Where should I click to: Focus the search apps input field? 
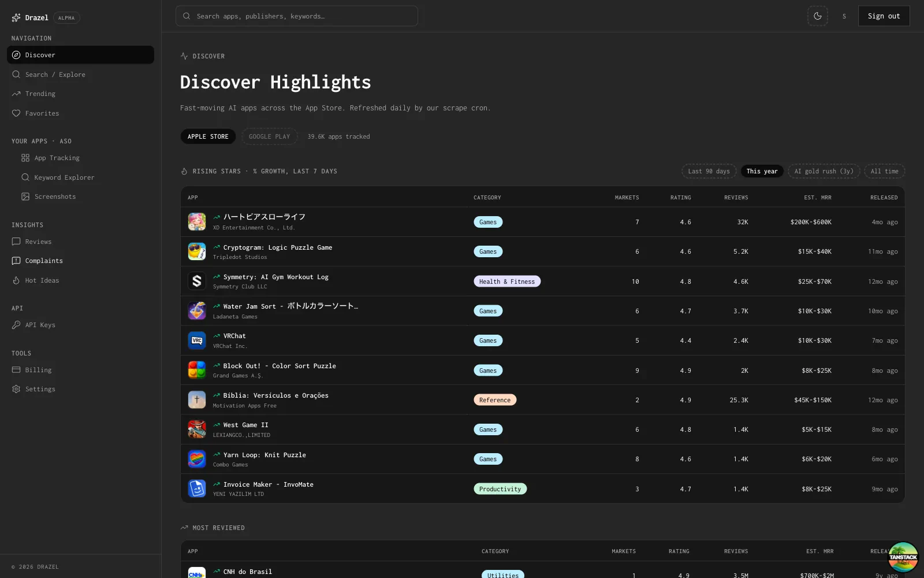click(297, 16)
